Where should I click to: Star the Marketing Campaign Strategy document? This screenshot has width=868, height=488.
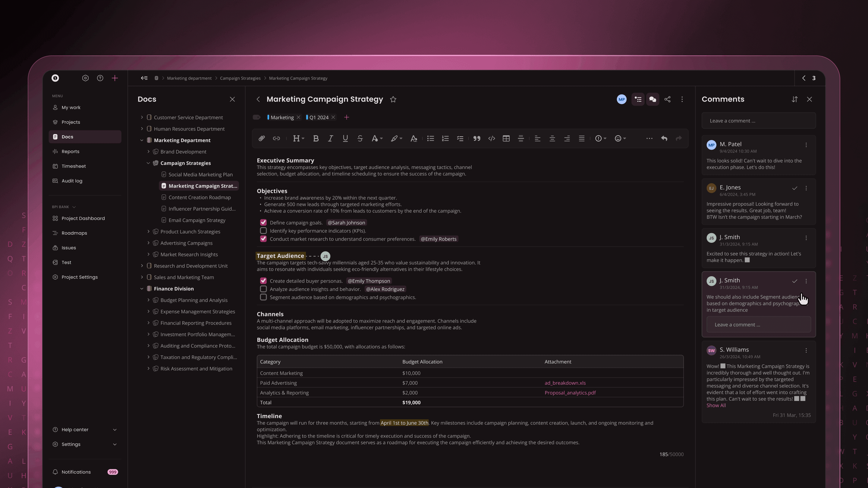coord(393,99)
